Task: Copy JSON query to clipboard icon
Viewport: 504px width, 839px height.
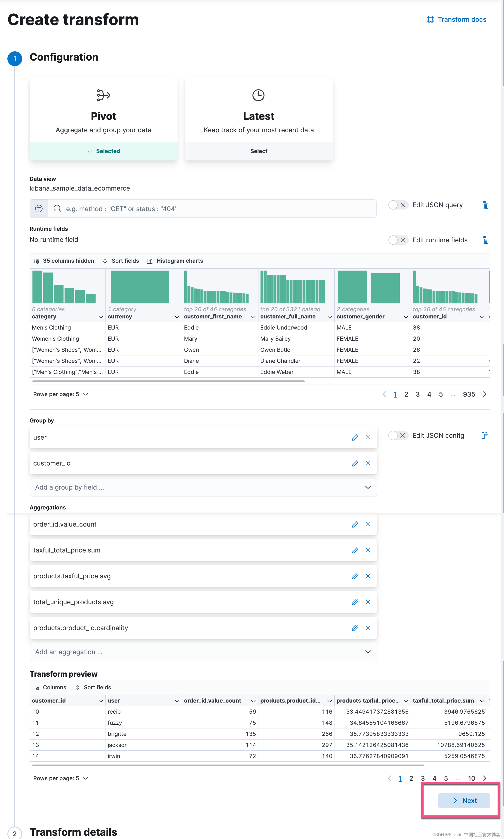Action: (x=485, y=205)
